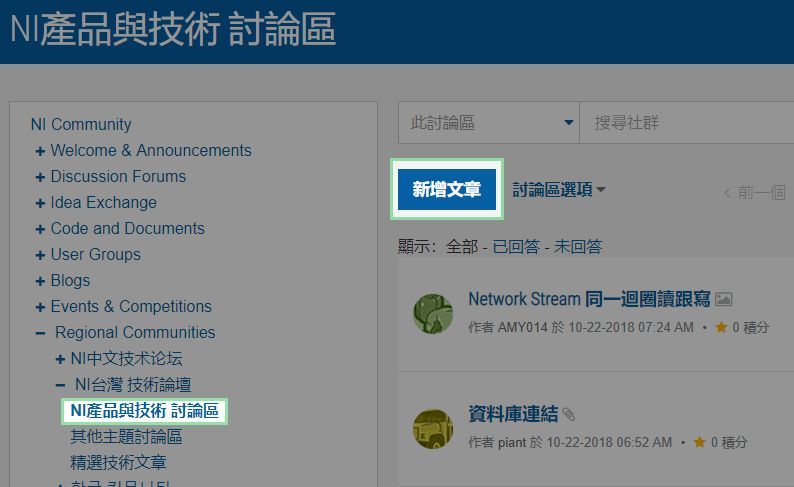
Task: Expand Events & Competitions plus icon
Action: pos(40,307)
